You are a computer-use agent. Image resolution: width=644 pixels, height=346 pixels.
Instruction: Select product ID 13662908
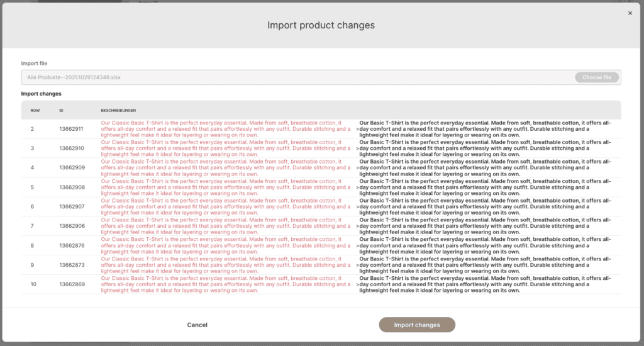(71, 187)
